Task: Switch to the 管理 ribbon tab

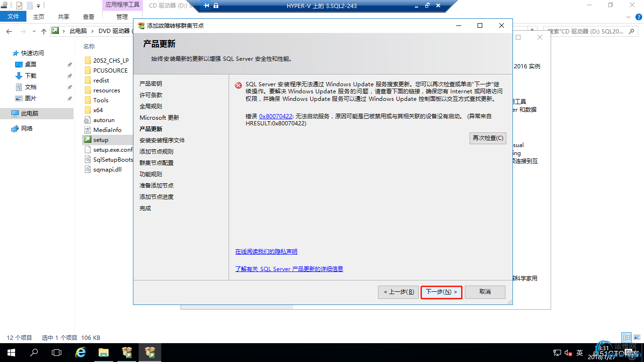Action: tap(122, 16)
